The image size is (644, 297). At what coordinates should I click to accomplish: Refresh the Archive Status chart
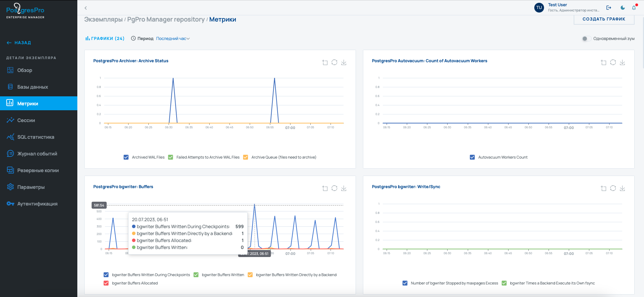[x=334, y=62]
